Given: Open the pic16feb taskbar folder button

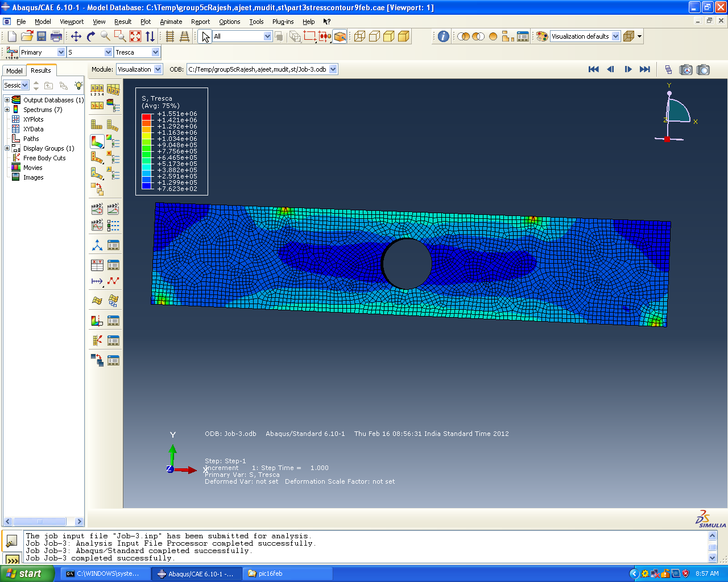Looking at the screenshot, I should coord(287,573).
